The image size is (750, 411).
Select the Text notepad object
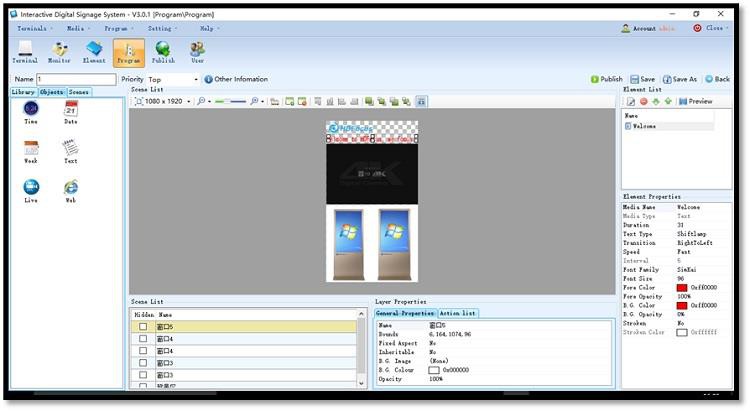pos(71,152)
